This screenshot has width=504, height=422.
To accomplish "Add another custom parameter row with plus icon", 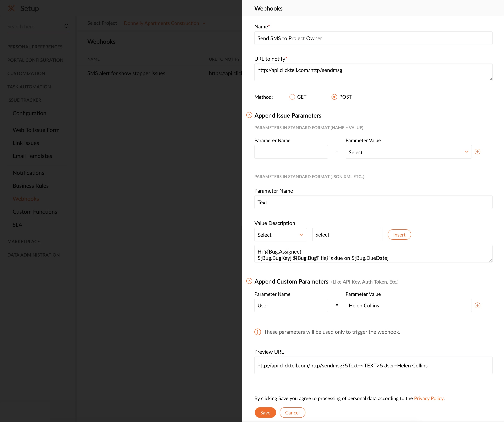I will pos(477,305).
